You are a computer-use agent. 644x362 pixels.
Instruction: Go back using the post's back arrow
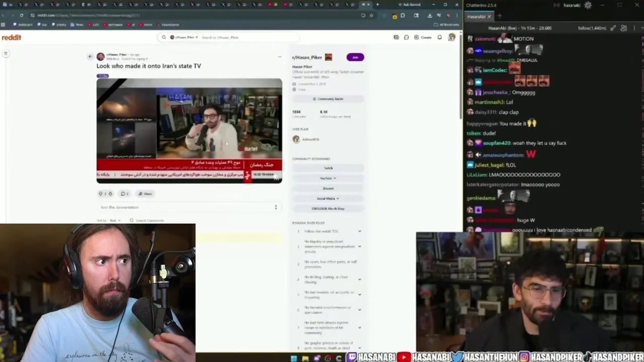pos(90,57)
